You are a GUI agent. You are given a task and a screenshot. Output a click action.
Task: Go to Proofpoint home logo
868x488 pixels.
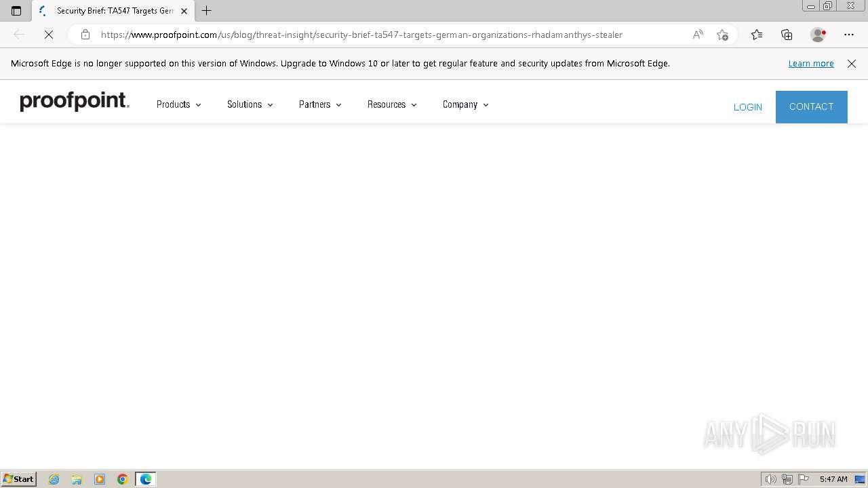pos(75,102)
